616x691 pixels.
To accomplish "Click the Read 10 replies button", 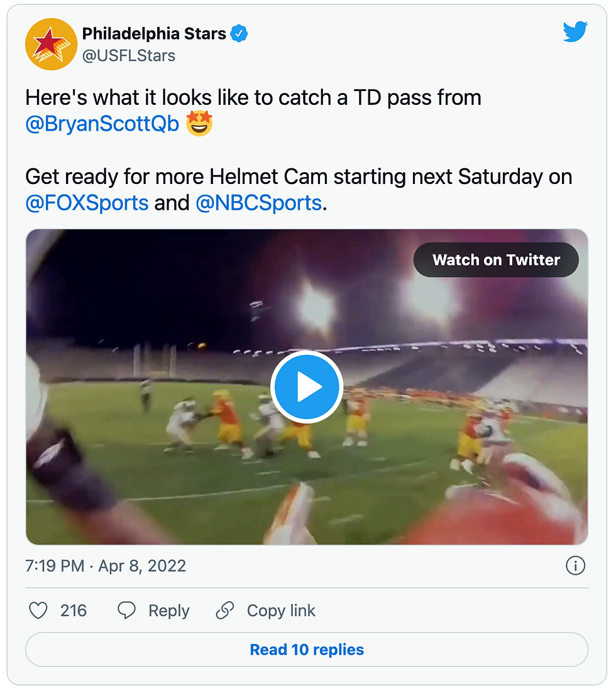I will click(307, 650).
